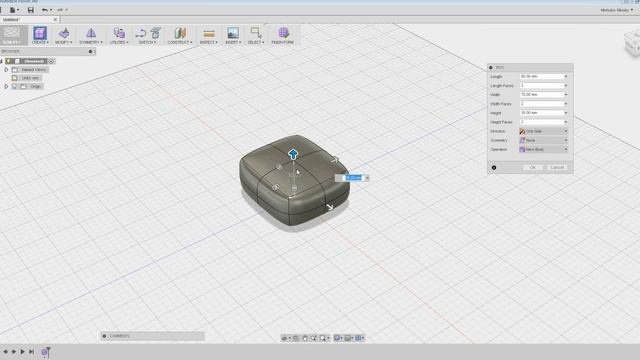
Task: Click Cancel in the Box dialog
Action: click(557, 167)
